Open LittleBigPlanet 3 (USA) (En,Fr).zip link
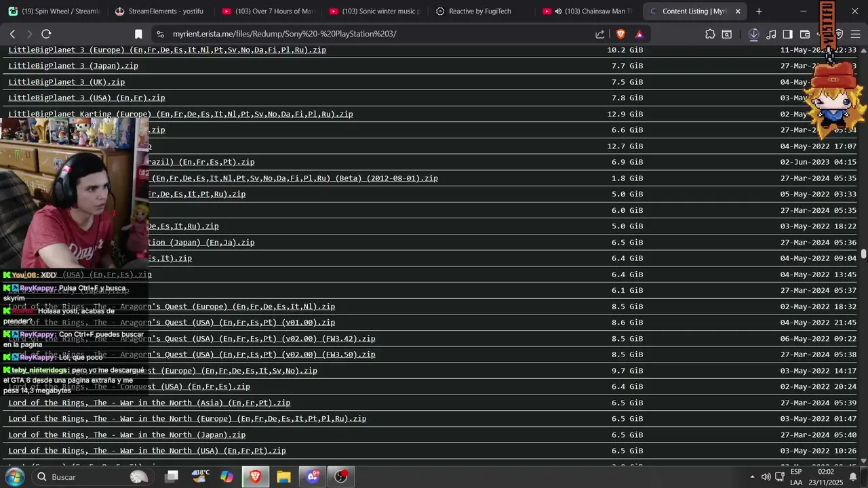 pyautogui.click(x=87, y=98)
